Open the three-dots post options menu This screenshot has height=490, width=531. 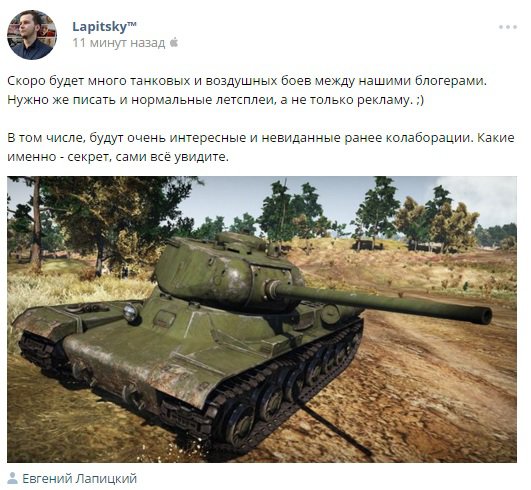[508, 27]
